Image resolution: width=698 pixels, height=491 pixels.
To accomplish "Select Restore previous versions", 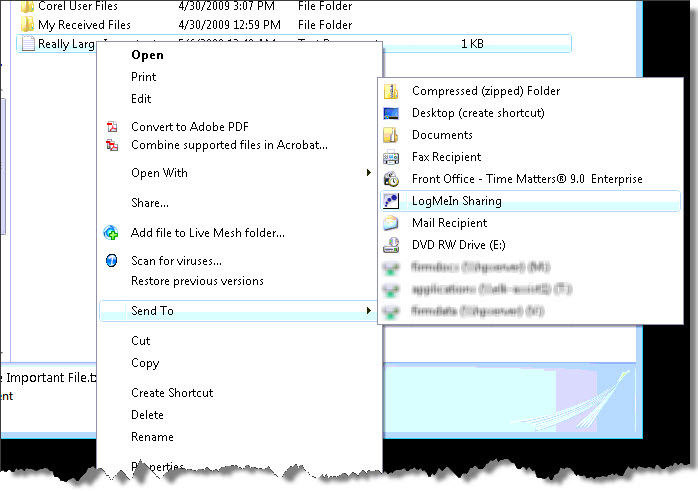I will [197, 281].
